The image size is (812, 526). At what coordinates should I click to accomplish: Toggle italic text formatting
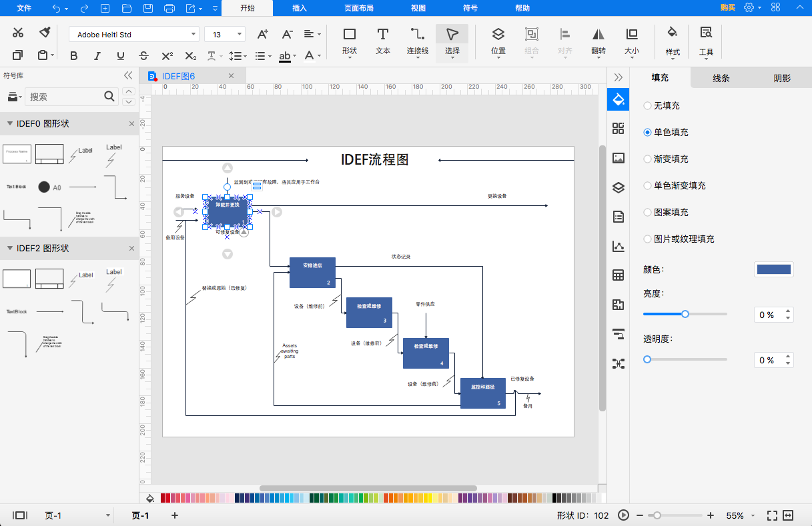(97, 56)
